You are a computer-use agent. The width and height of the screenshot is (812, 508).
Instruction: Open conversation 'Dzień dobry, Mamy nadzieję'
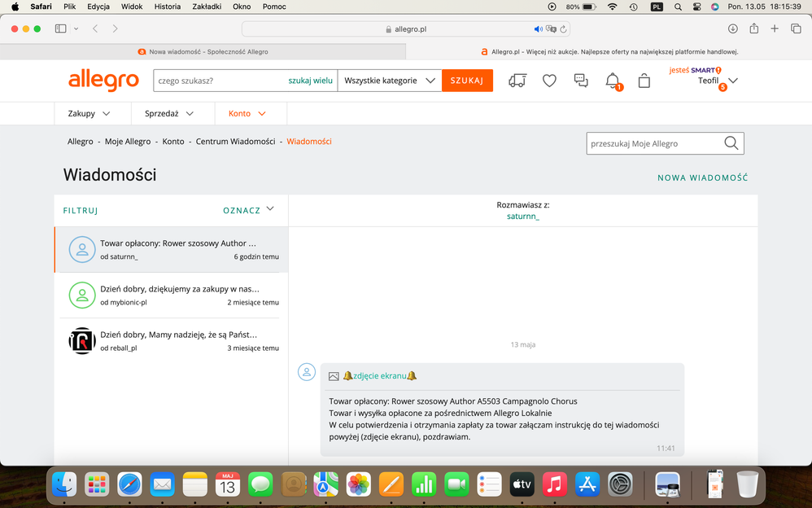coord(172,340)
